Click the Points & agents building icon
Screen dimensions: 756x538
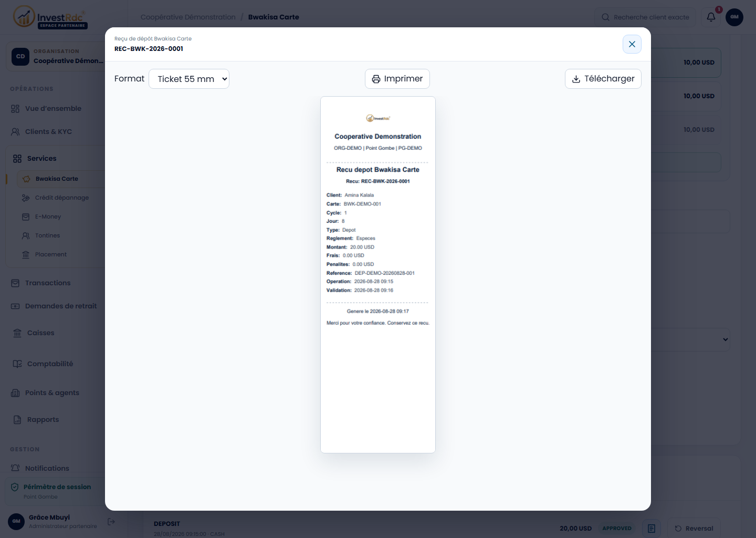click(15, 392)
